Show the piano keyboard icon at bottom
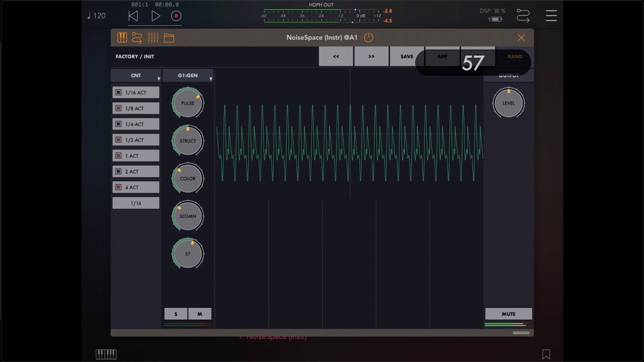The image size is (644, 362). coord(106,354)
